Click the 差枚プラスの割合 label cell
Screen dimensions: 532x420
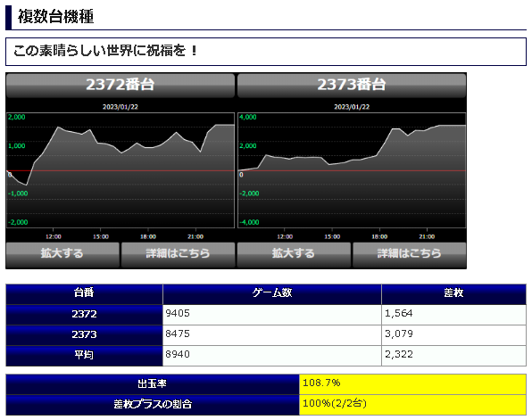153,405
